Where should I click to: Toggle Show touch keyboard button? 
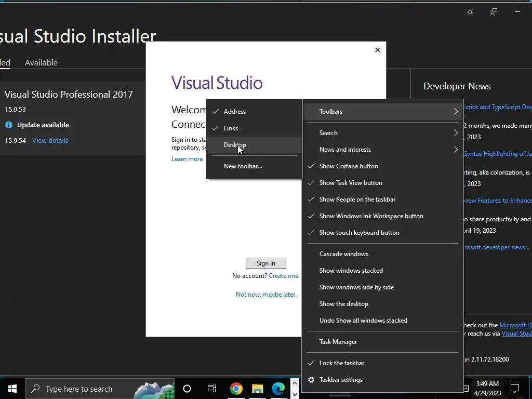pos(383,233)
